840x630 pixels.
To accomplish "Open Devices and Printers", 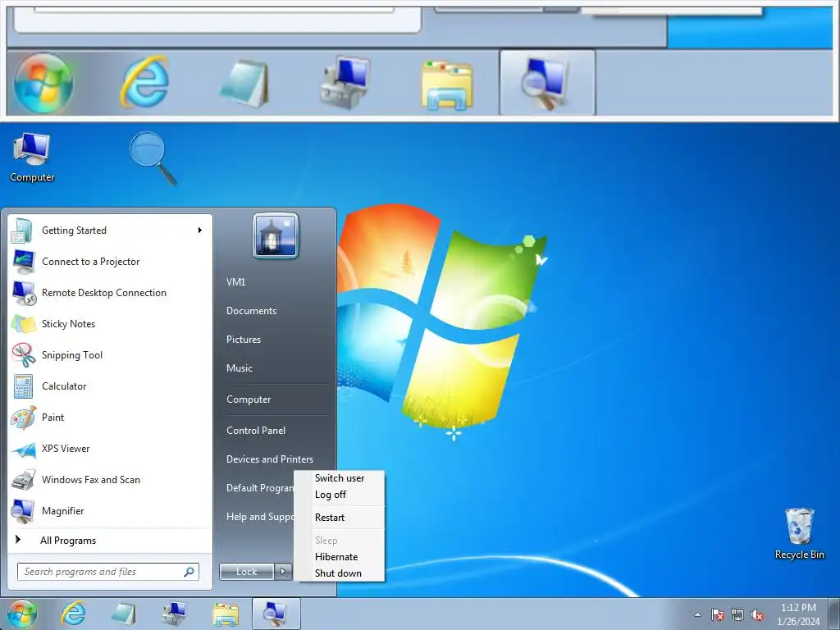I will click(270, 459).
